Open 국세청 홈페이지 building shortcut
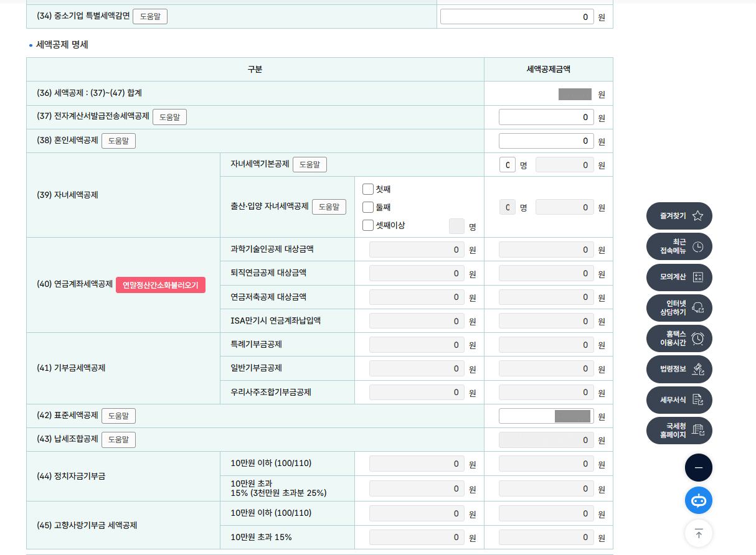This screenshot has height=555, width=756. tap(679, 430)
